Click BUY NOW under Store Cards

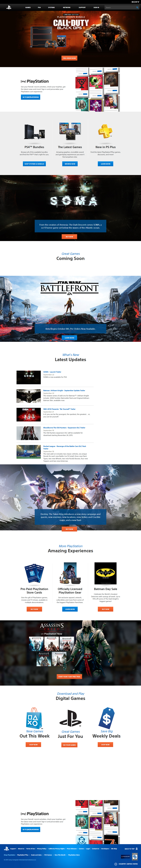(34, 609)
